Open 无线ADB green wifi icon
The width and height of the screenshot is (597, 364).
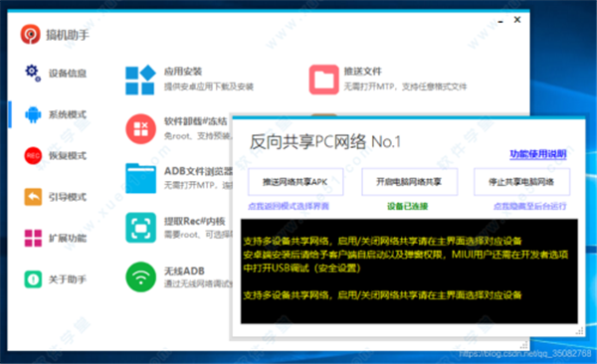(141, 277)
